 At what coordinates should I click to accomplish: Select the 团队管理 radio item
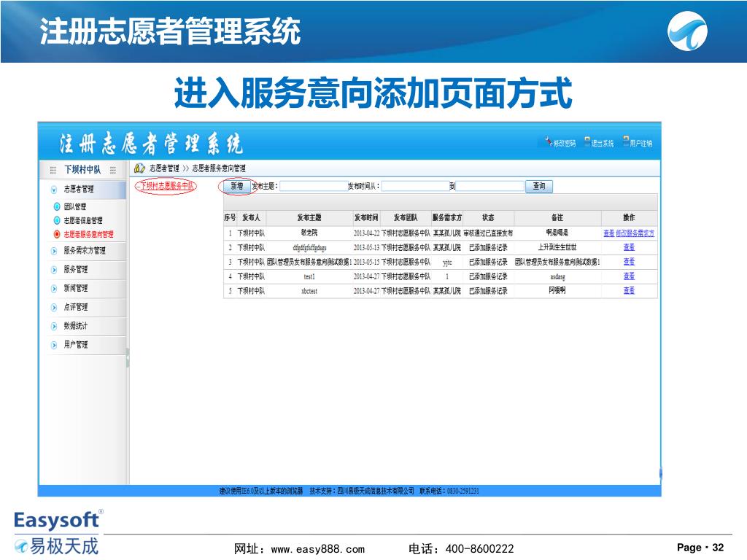coord(57,207)
